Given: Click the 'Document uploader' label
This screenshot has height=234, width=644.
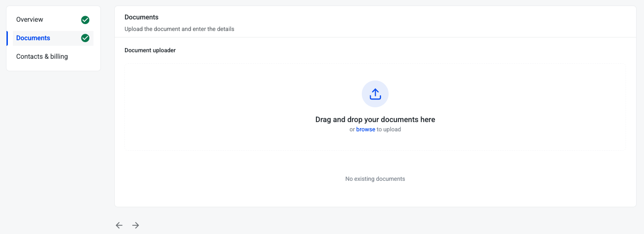Looking at the screenshot, I should [150, 50].
